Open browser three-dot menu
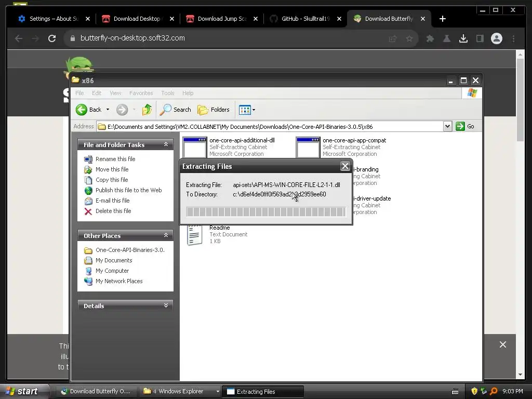532x399 pixels. point(513,38)
